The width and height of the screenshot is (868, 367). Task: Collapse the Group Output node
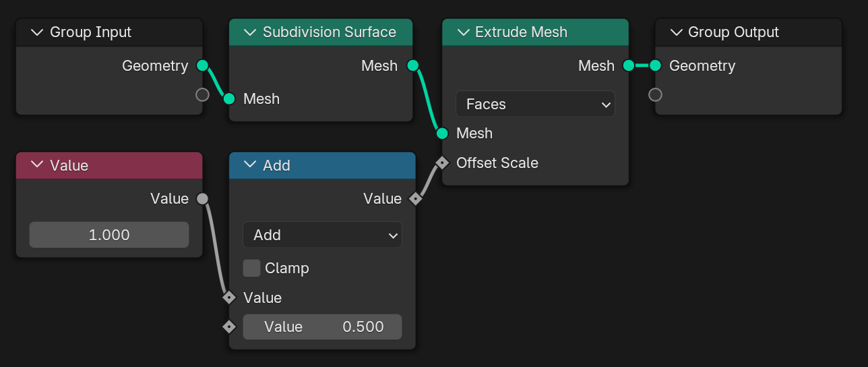coord(676,32)
